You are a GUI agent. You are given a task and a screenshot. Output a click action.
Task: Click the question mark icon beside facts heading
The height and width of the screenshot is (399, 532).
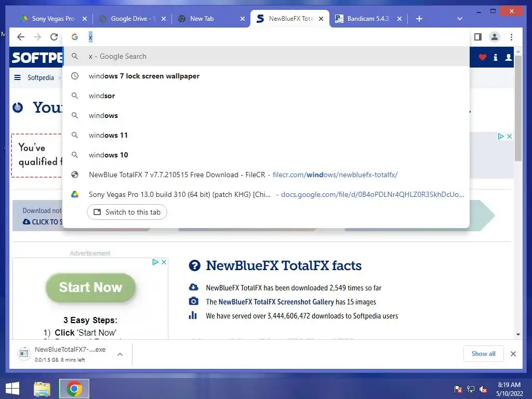pyautogui.click(x=194, y=265)
